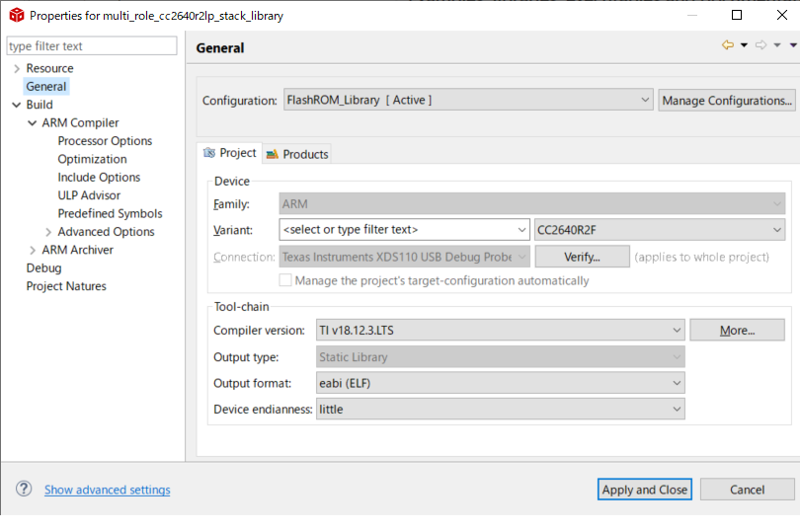The width and height of the screenshot is (800, 532).
Task: Click the red cube window title icon
Action: (x=16, y=16)
